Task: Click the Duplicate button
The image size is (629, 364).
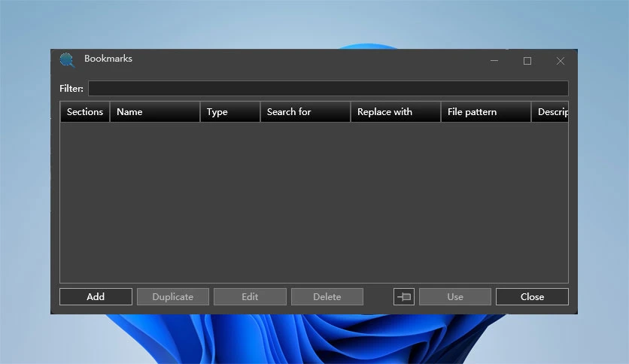Action: tap(173, 296)
